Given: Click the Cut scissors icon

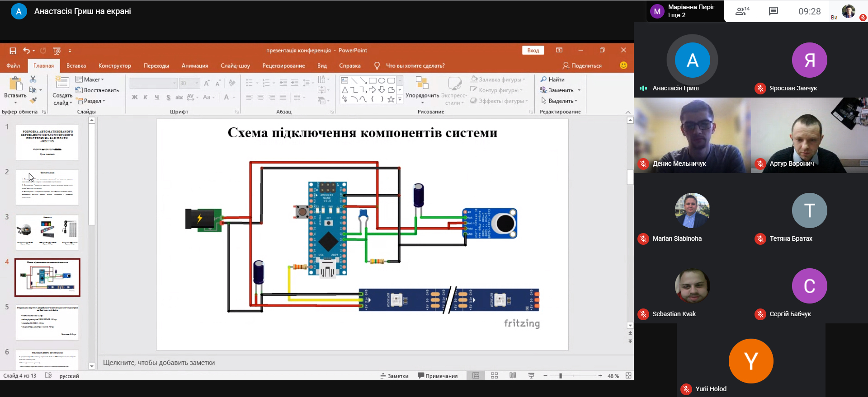Looking at the screenshot, I should 33,79.
